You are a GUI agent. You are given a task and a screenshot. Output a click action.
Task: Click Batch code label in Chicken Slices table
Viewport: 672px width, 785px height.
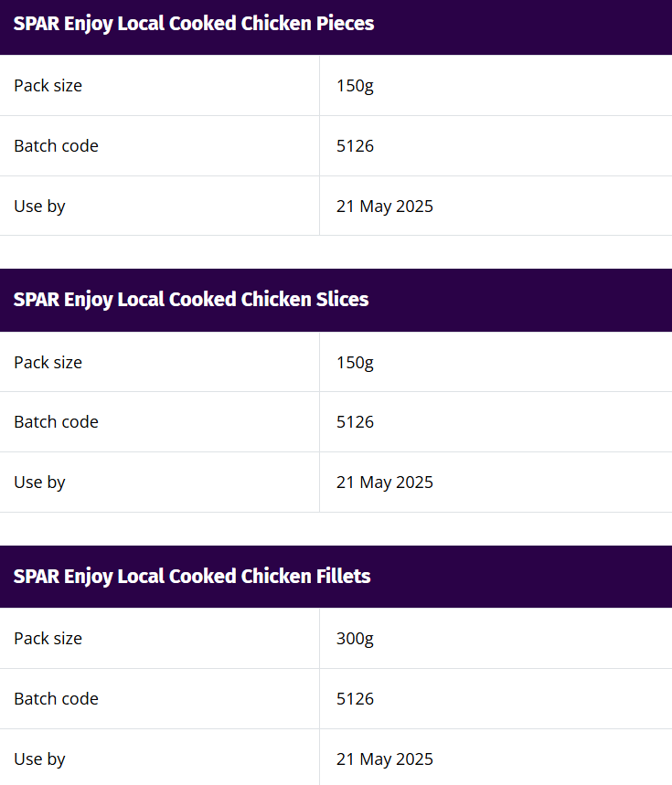pyautogui.click(x=56, y=422)
